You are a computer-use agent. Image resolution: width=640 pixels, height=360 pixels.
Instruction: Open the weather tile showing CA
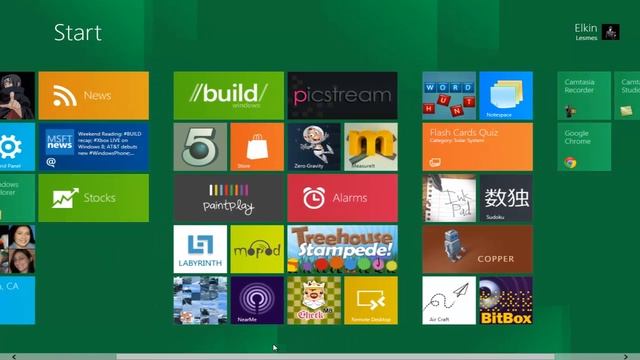(17, 300)
